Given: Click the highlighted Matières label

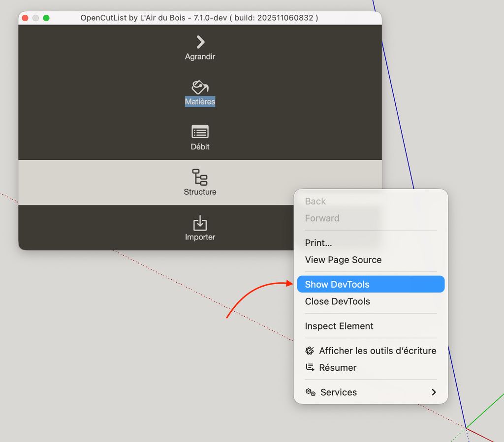Looking at the screenshot, I should pyautogui.click(x=200, y=102).
